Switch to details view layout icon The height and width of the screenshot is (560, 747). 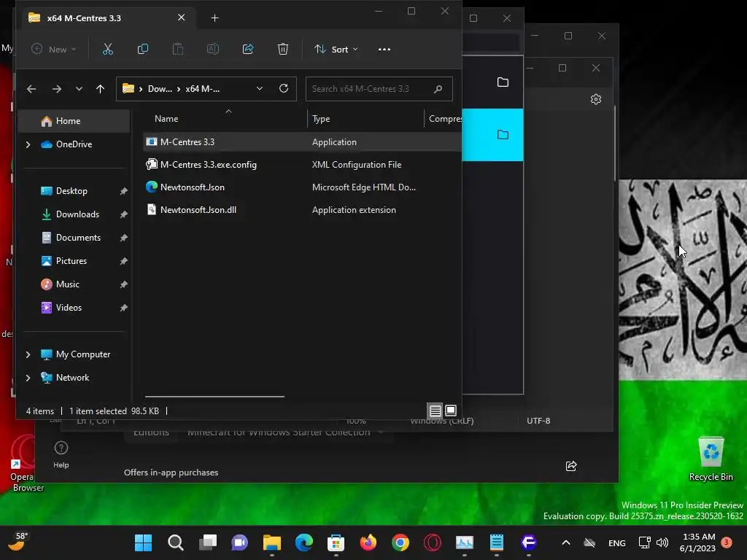tap(435, 411)
